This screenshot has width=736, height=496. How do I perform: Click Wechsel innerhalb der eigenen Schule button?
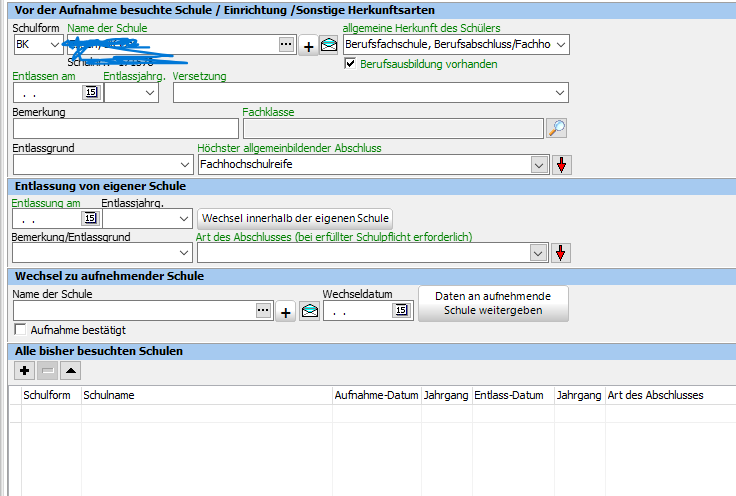pyautogui.click(x=295, y=218)
